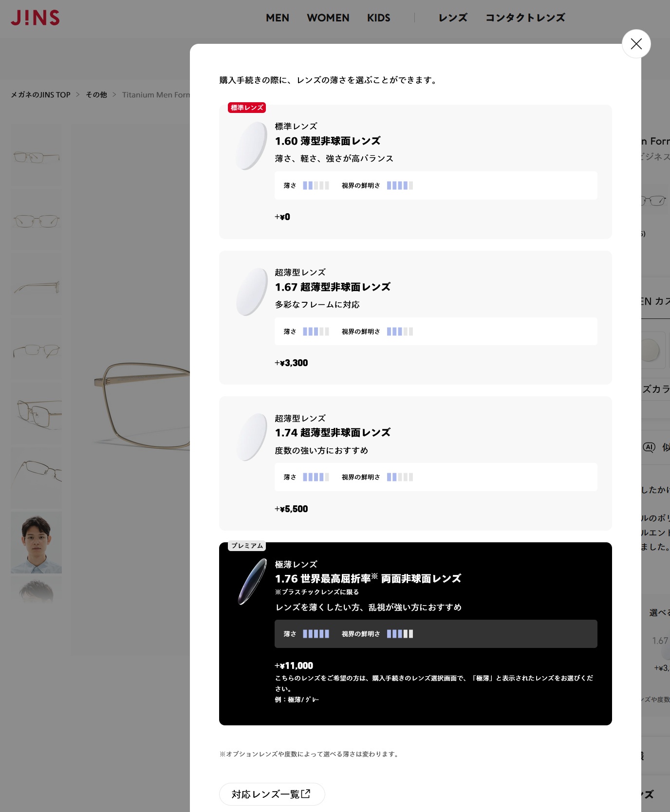Click その他 breadcrumb link

point(96,95)
